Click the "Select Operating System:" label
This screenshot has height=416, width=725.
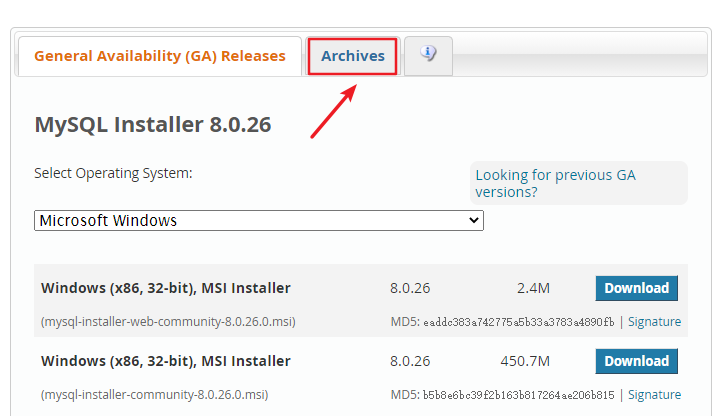113,173
